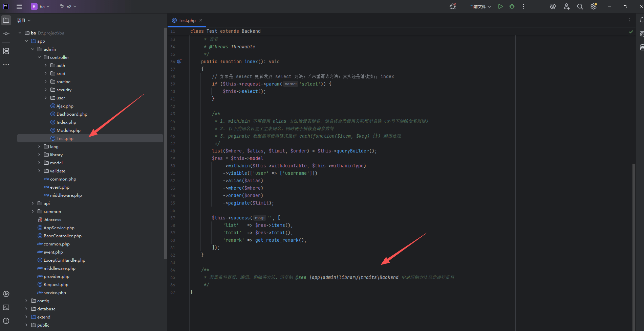Open the Database tool window
644x331 pixels.
[x=642, y=47]
